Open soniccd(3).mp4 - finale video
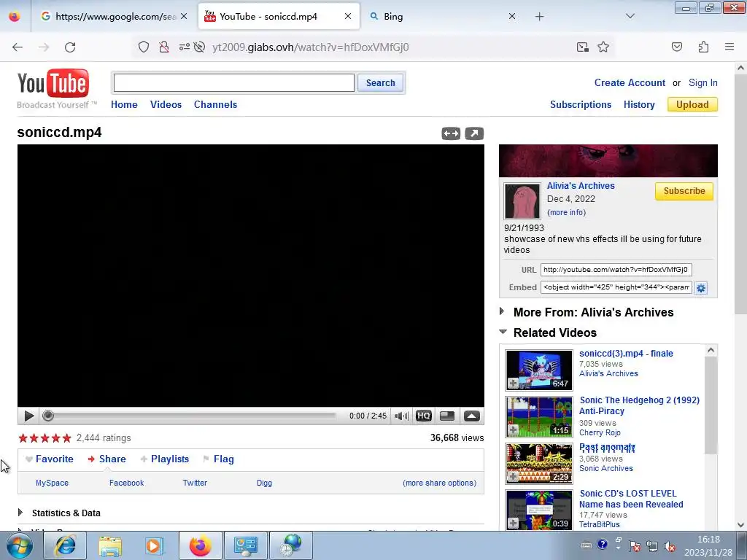 [x=626, y=354]
